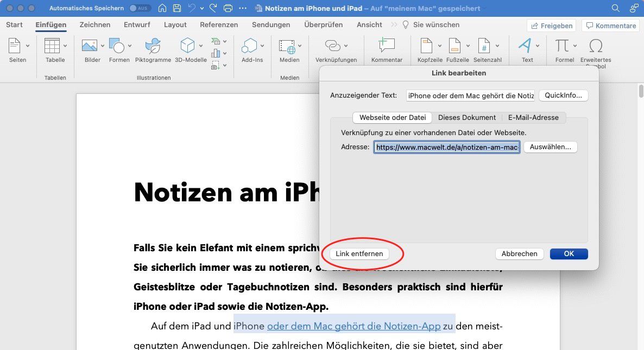Expand the Verknüpfungen dropdown arrow
644x350 pixels.
pos(346,46)
